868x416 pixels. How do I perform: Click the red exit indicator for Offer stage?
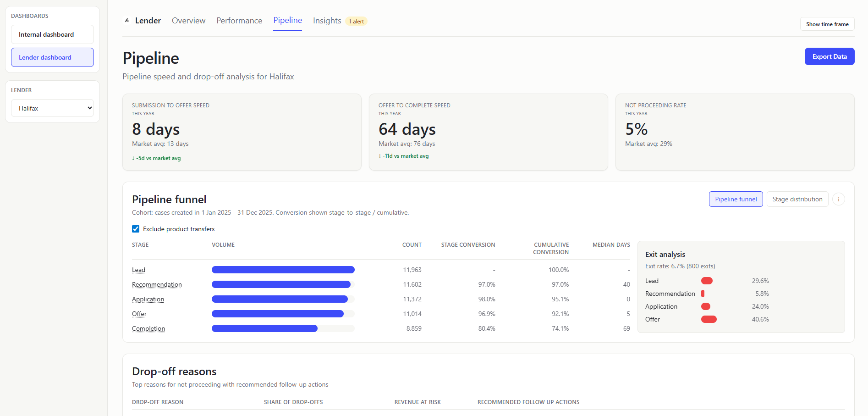[x=709, y=319]
